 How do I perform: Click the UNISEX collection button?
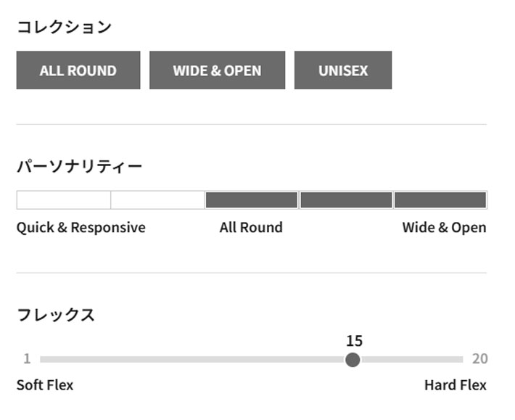click(343, 70)
